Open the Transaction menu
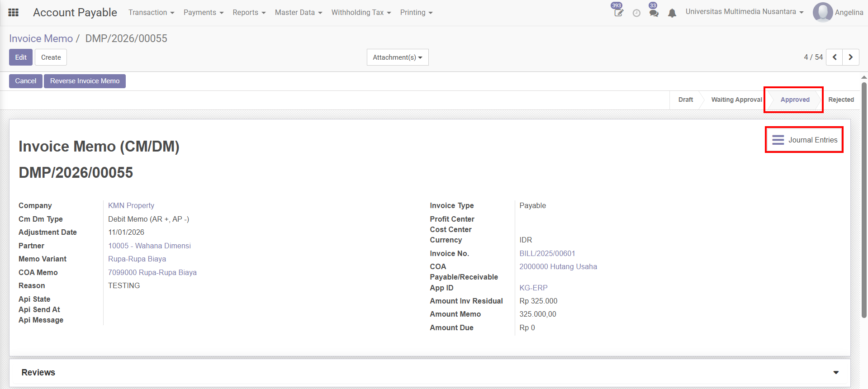Viewport: 868px width, 389px height. [x=151, y=13]
